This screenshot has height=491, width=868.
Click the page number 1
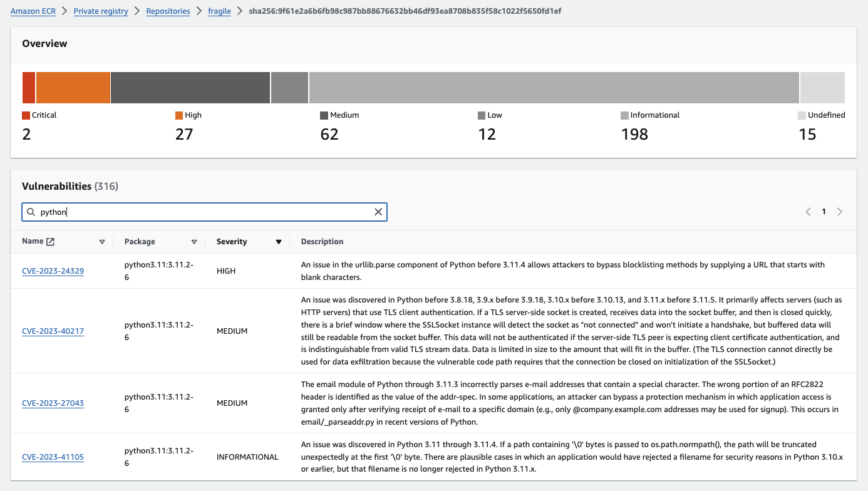point(824,212)
